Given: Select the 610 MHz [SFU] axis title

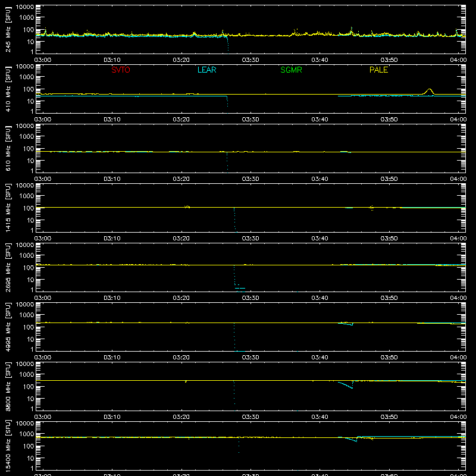Looking at the screenshot, I should tap(8, 148).
